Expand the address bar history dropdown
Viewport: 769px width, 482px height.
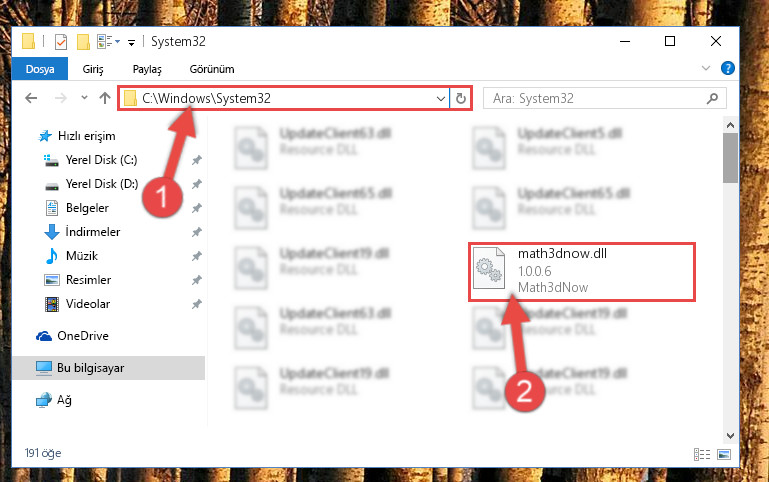click(440, 99)
